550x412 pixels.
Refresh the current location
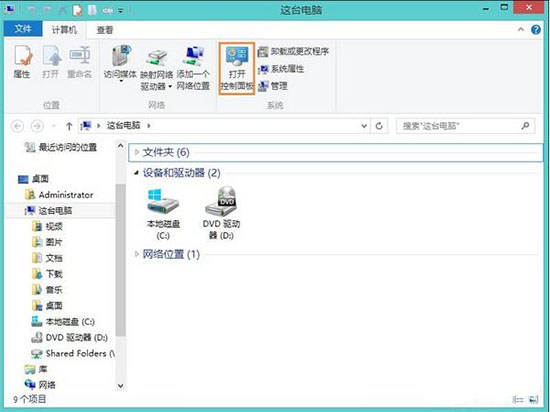pyautogui.click(x=379, y=126)
